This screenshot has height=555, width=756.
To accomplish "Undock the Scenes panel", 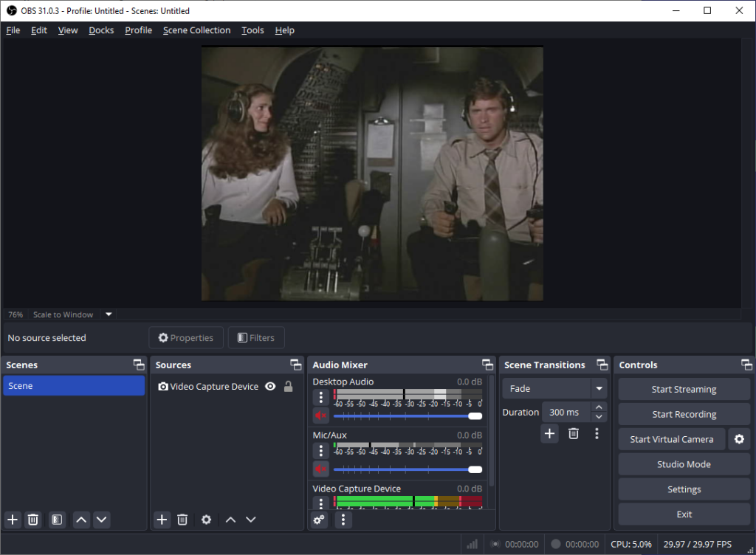I will coord(139,365).
